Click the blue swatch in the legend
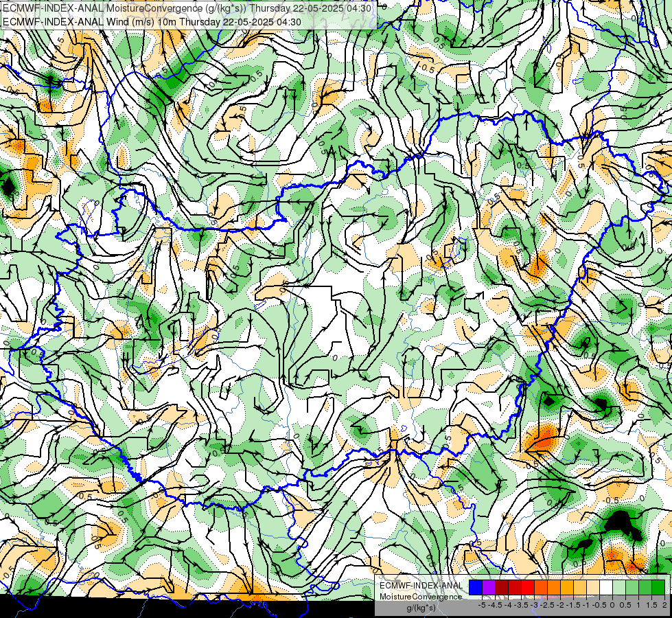 click(476, 588)
